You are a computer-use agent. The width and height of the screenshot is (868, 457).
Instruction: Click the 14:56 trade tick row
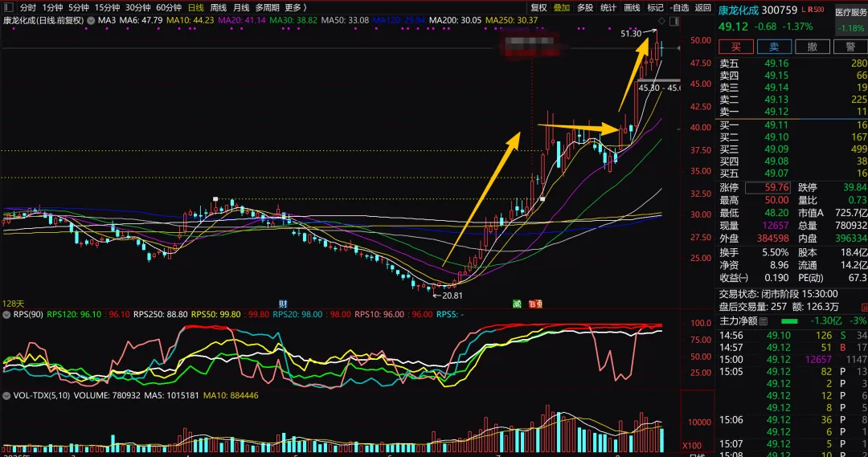tap(792, 336)
